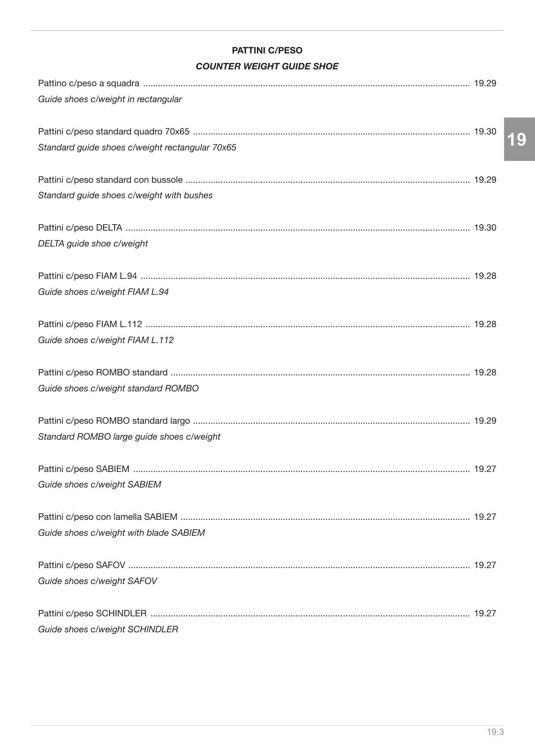The height and width of the screenshot is (756, 535).
Task: Open the Pattini c/peso FIAM L.112 entry
Action: [267, 324]
